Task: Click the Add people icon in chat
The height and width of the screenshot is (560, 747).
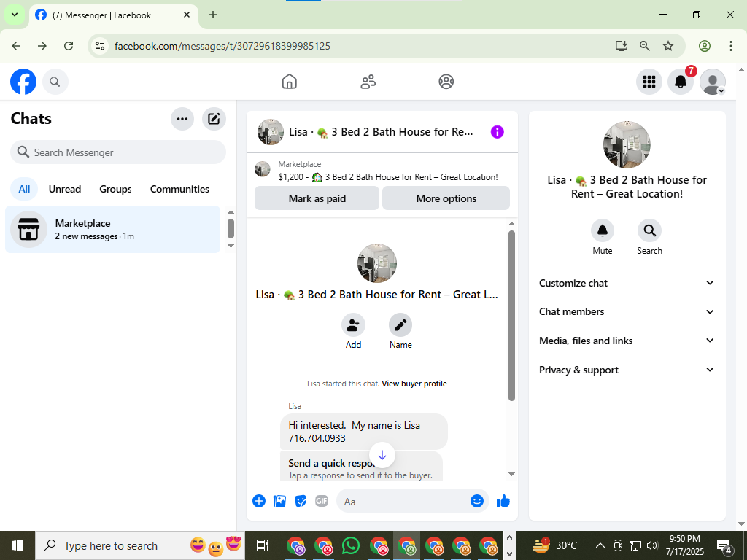Action: [353, 325]
